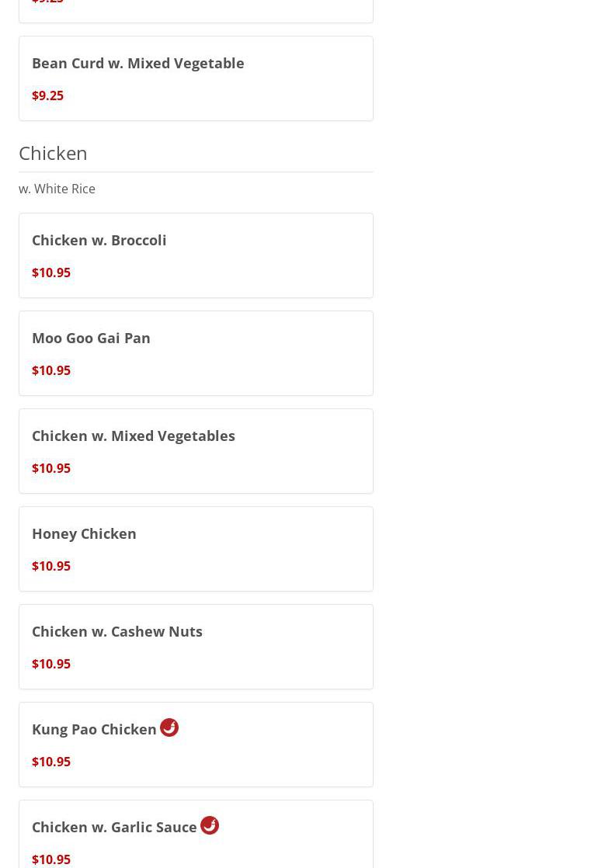
Task: Click the Chicken section heading
Action: (53, 153)
